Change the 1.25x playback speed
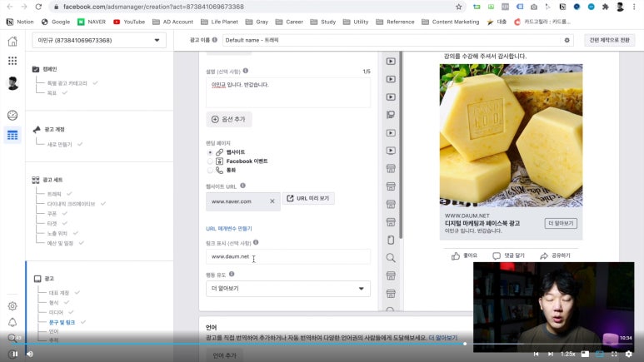 tap(568, 354)
